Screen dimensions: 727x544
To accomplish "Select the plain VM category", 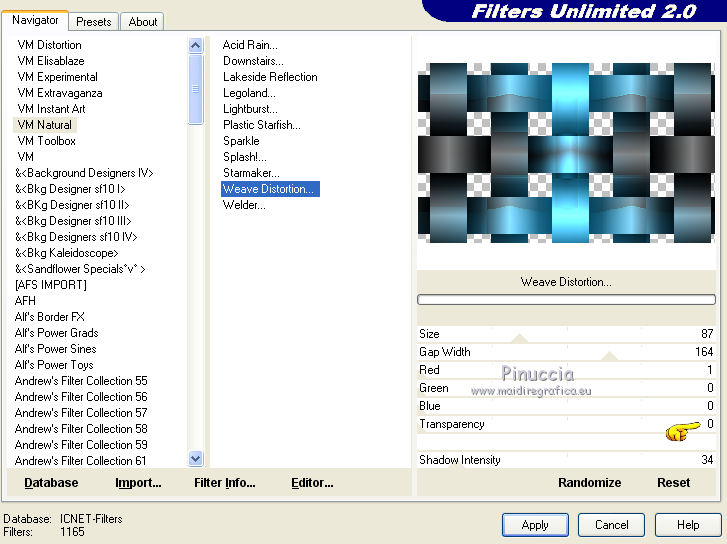I will tap(26, 157).
